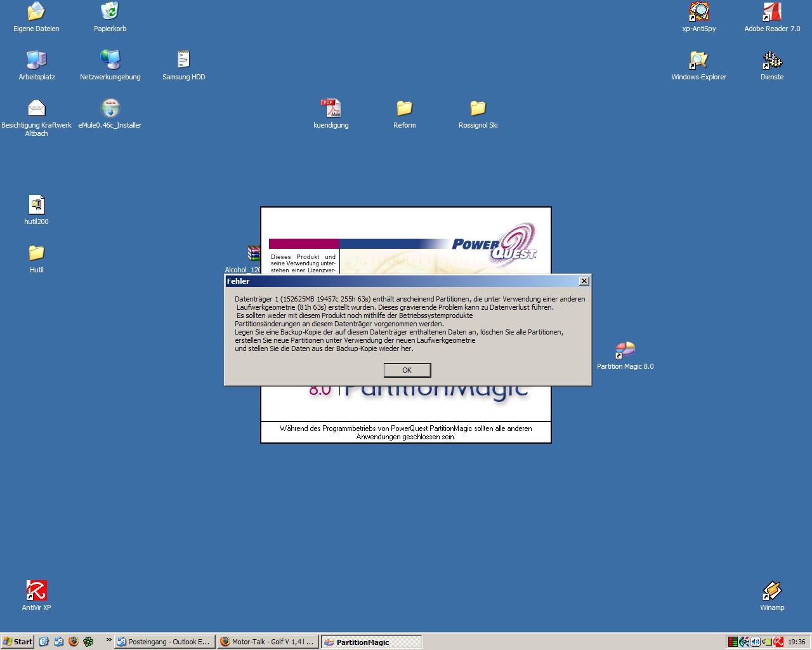This screenshot has width=812, height=650.
Task: Select the hutil200 file icon
Action: (36, 210)
